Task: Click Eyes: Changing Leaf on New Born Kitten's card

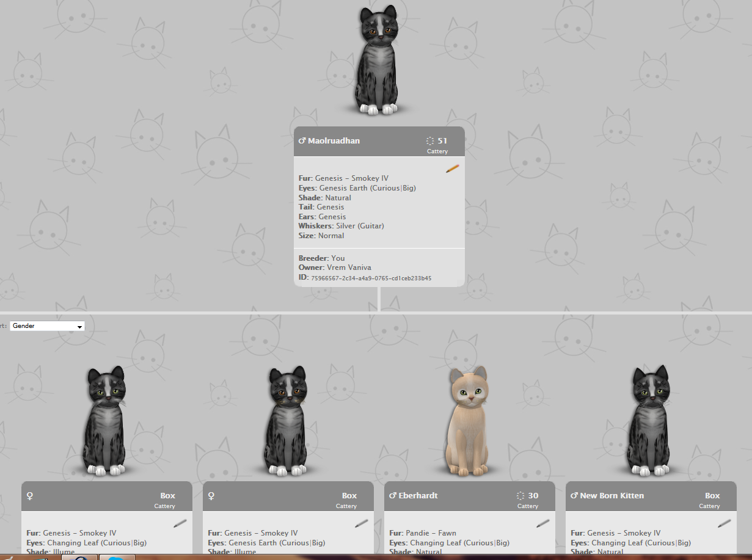Action: click(x=630, y=543)
